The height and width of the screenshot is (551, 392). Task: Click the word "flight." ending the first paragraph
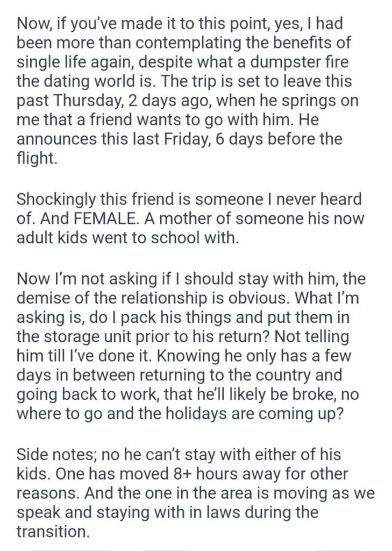click(x=37, y=159)
